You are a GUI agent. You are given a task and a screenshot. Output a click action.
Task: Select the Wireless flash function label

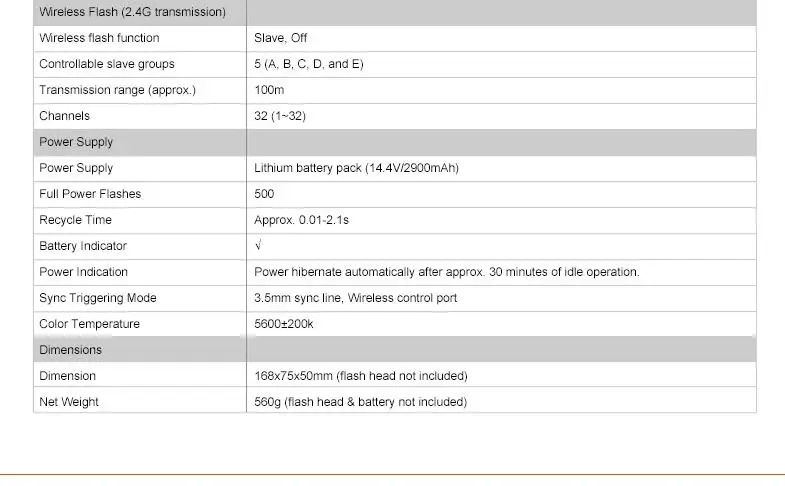tap(99, 38)
